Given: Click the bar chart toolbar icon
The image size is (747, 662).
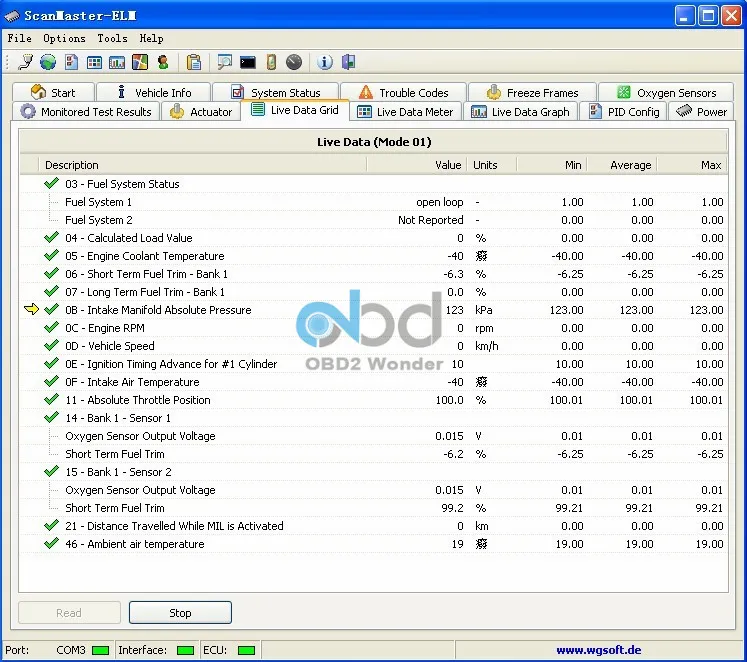Looking at the screenshot, I should click(117, 62).
